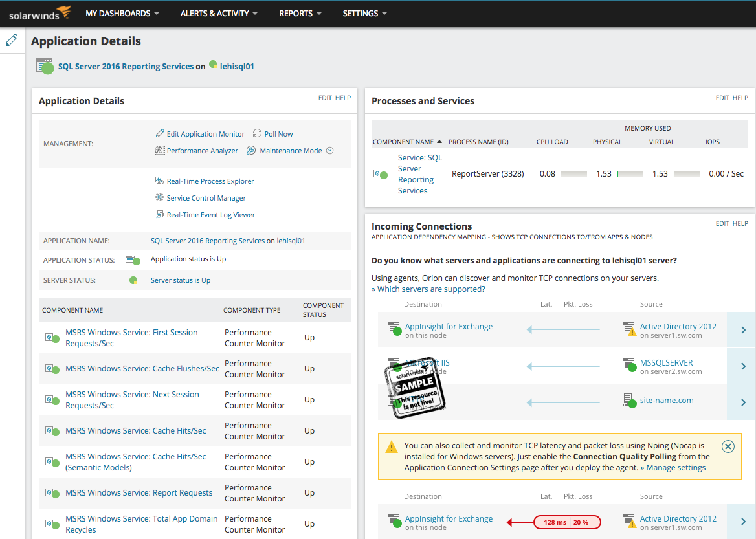Click the Physical memory bar for ReportServer
Viewport: 756px width, 539px height.
[630, 174]
